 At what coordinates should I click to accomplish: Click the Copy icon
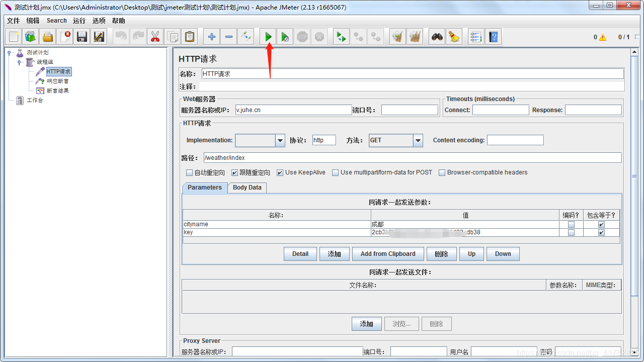tap(172, 37)
